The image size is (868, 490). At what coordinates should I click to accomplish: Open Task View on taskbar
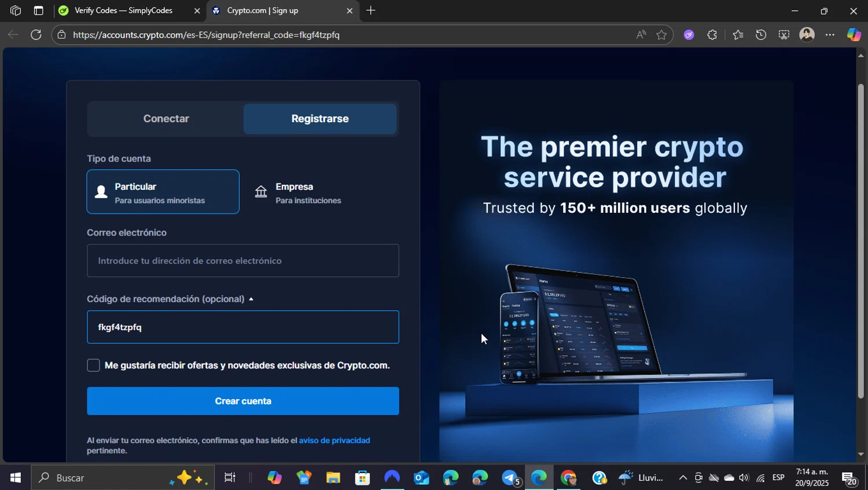coord(230,478)
